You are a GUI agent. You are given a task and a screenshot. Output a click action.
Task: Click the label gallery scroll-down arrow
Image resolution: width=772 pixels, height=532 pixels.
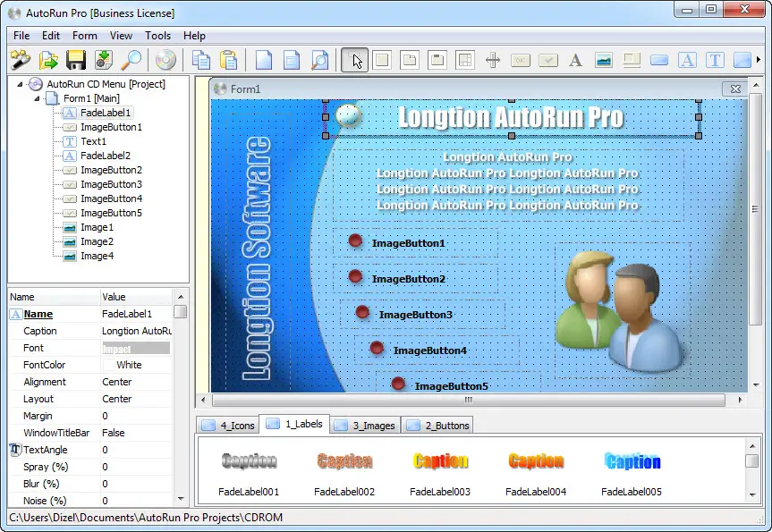click(x=751, y=495)
